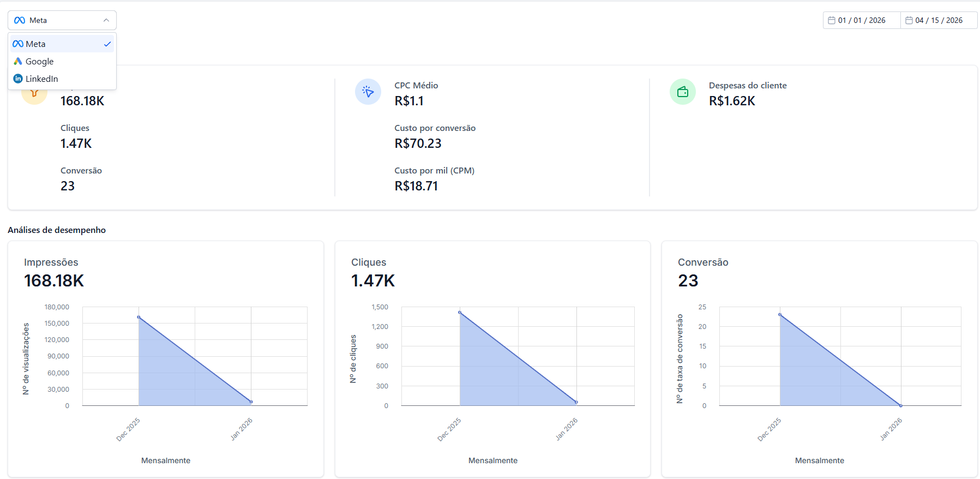Click the calendar icon next to 01 / 01 / 2026
980x479 pixels.
[832, 20]
